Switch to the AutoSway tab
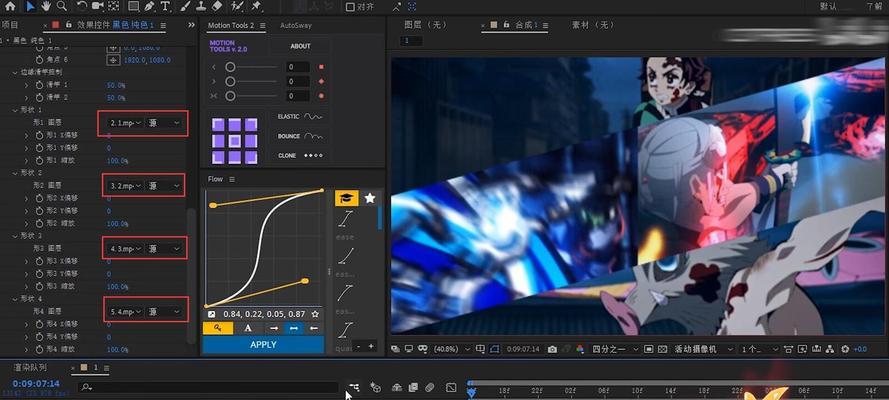 [x=296, y=25]
